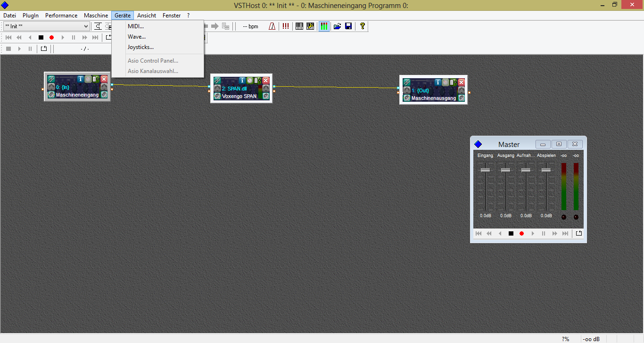Close the Voxengo SPAN plugin node
This screenshot has width=644, height=343.
265,81
